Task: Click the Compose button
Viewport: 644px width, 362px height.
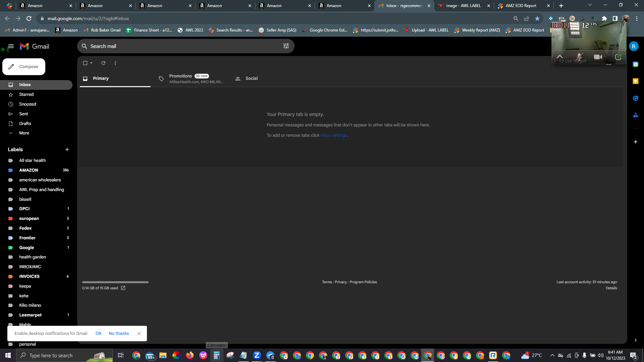Action: click(24, 67)
